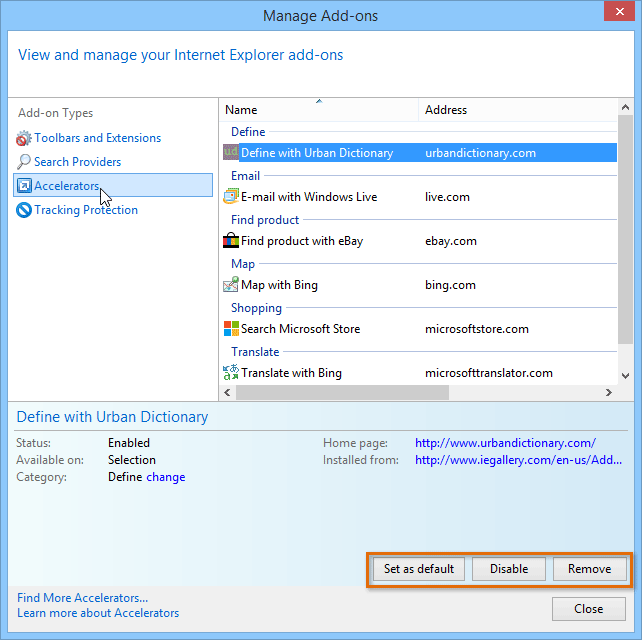The width and height of the screenshot is (642, 640).
Task: Open the iegallery.com installed-from link
Action: point(518,460)
